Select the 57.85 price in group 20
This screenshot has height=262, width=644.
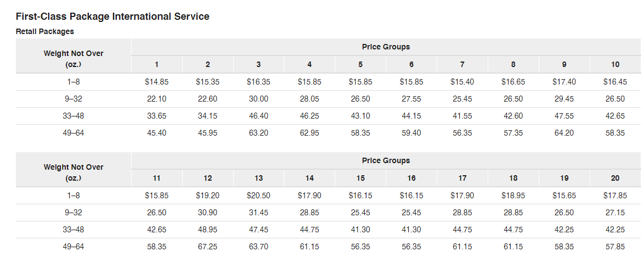615,247
